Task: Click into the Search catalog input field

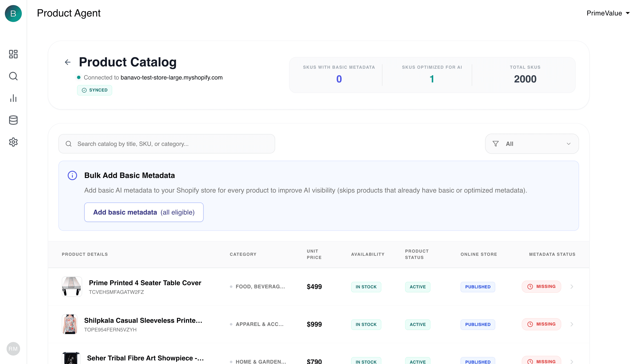Action: coord(167,144)
